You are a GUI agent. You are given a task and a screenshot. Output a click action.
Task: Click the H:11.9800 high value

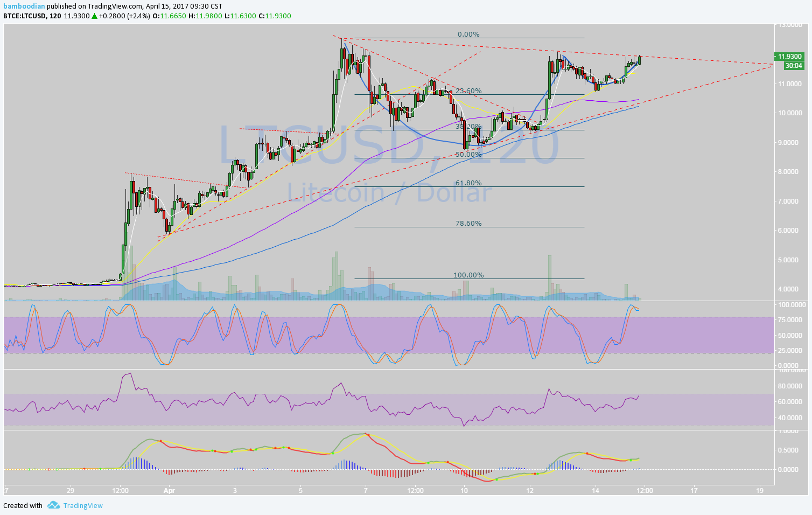click(205, 16)
